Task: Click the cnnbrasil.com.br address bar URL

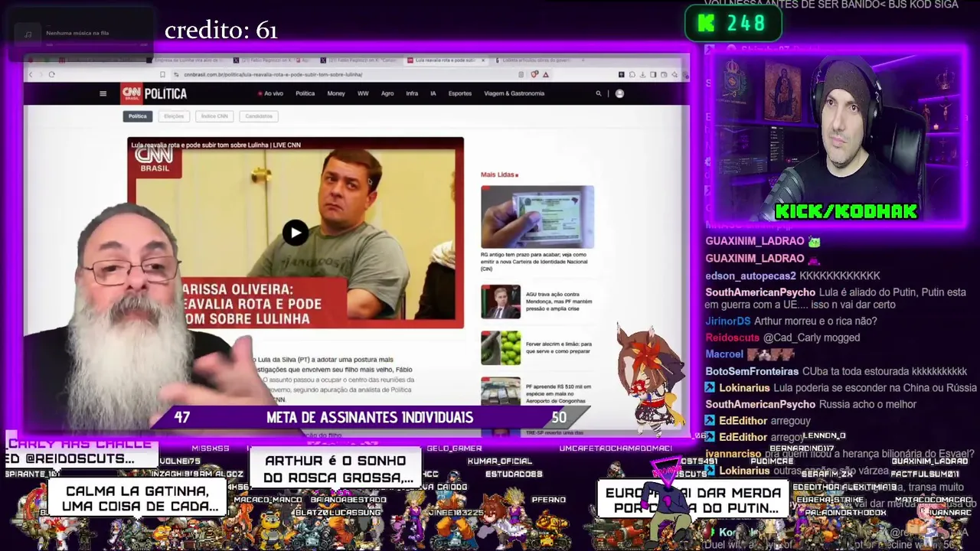Action: click(x=273, y=74)
